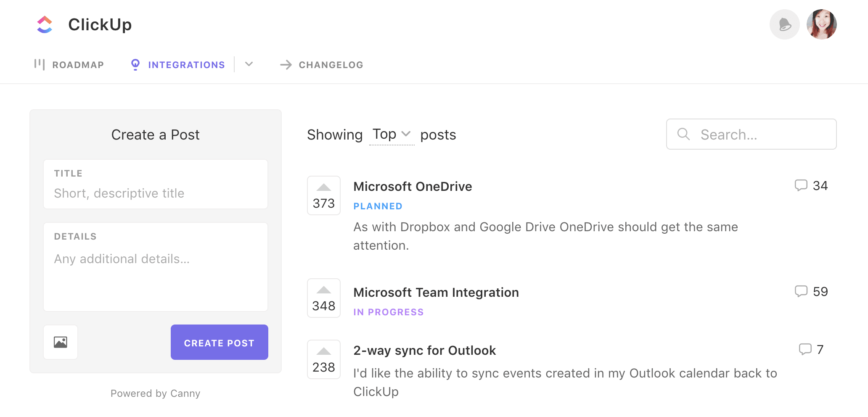Click the Create Post button
The height and width of the screenshot is (417, 868).
(220, 342)
